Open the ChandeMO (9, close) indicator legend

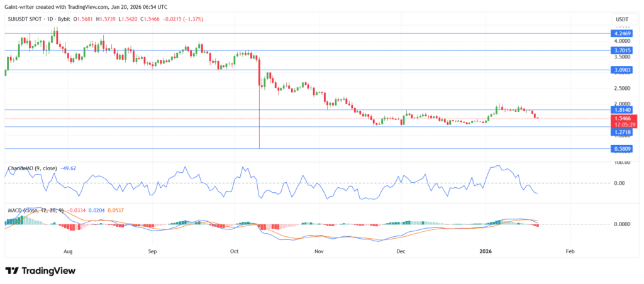point(33,168)
